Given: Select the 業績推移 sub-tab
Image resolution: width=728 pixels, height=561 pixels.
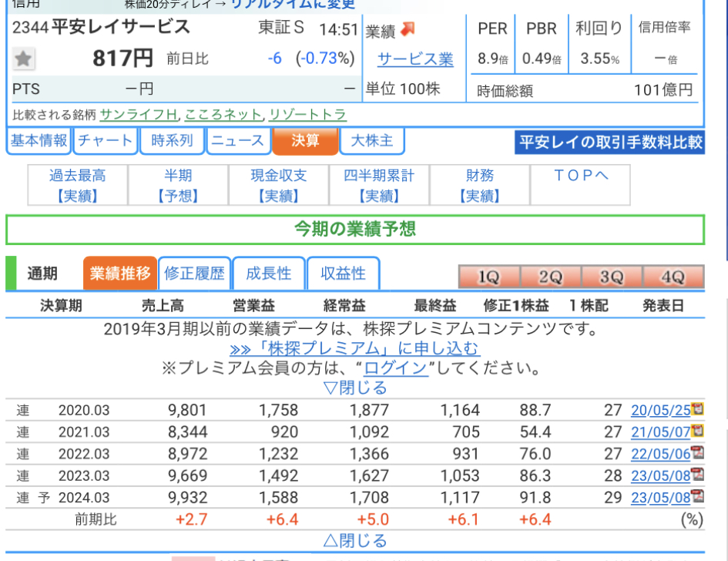Looking at the screenshot, I should coord(120,274).
